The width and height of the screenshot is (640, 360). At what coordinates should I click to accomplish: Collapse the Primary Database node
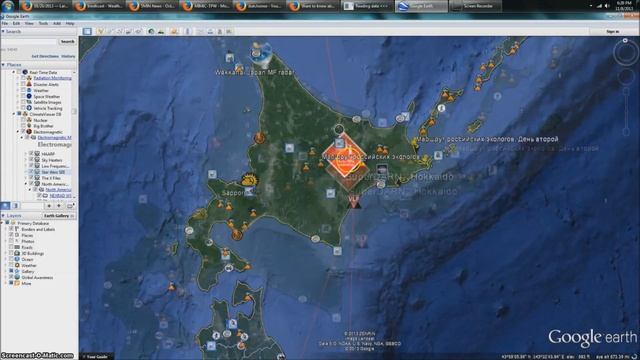pos(2,223)
